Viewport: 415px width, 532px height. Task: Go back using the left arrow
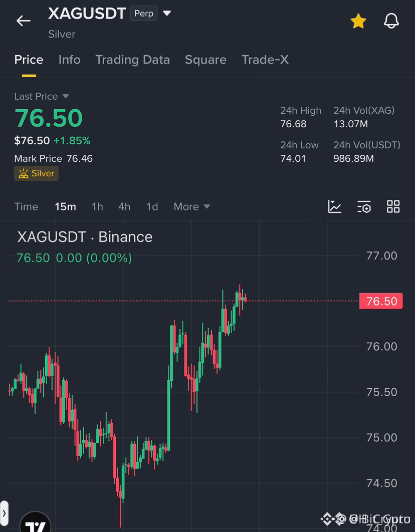coord(24,21)
